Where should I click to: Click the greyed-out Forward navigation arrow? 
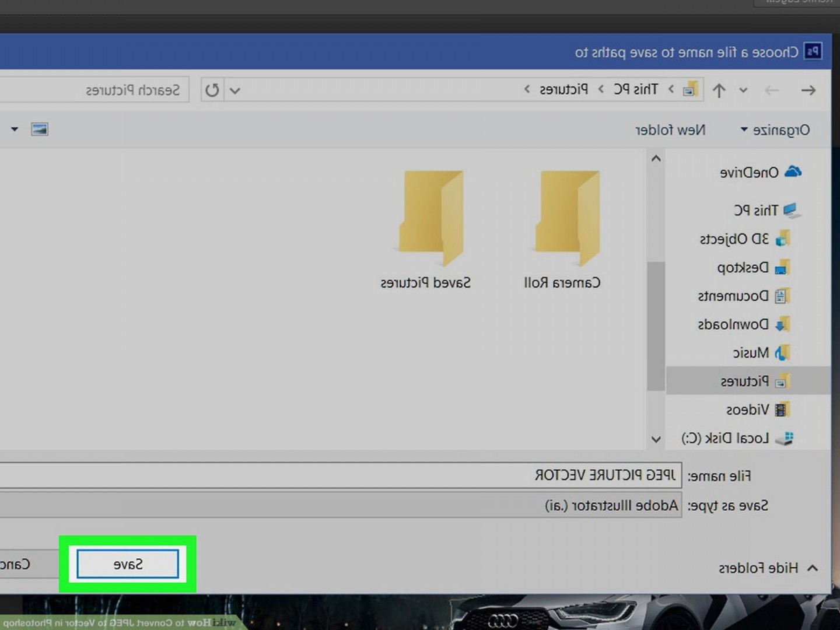(x=772, y=90)
